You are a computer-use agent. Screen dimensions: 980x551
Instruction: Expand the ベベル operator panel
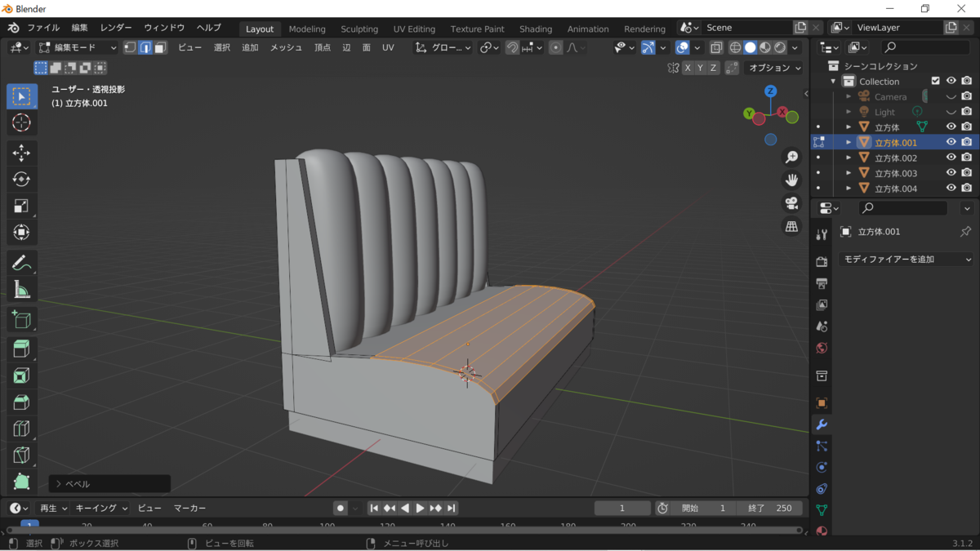pos(109,484)
